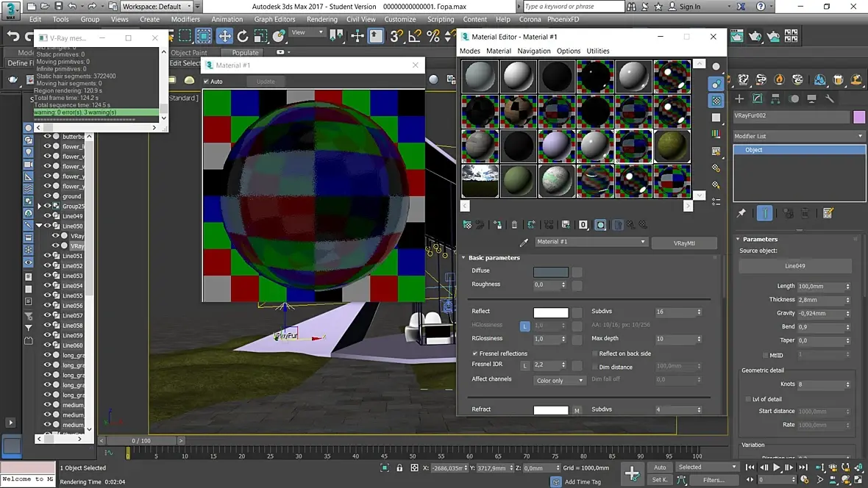This screenshot has width=868, height=488.
Task: Click the Reset Map/Material trash icon
Action: (514, 225)
